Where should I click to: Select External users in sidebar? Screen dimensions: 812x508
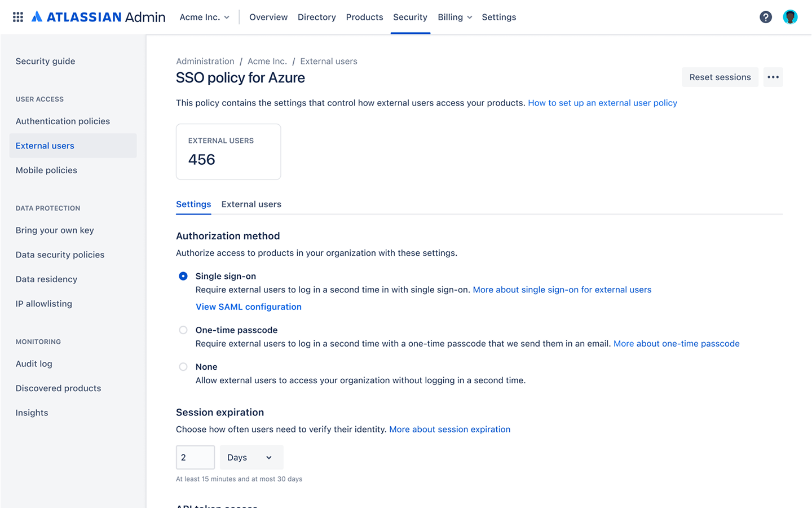pyautogui.click(x=73, y=146)
